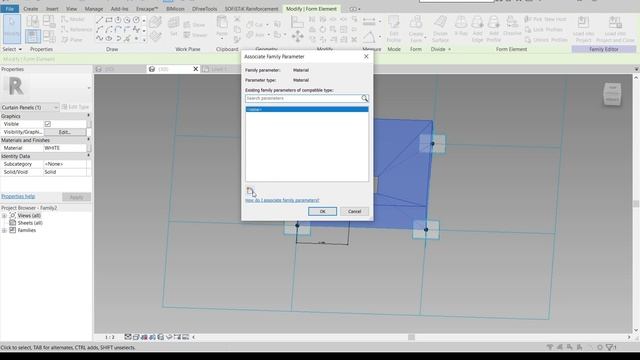640x360 pixels.
Task: Choose the Spline draw tool
Action: click(x=100, y=38)
